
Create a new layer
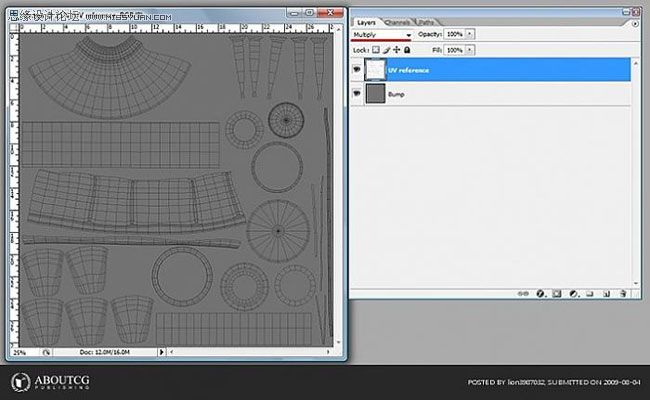coord(606,294)
